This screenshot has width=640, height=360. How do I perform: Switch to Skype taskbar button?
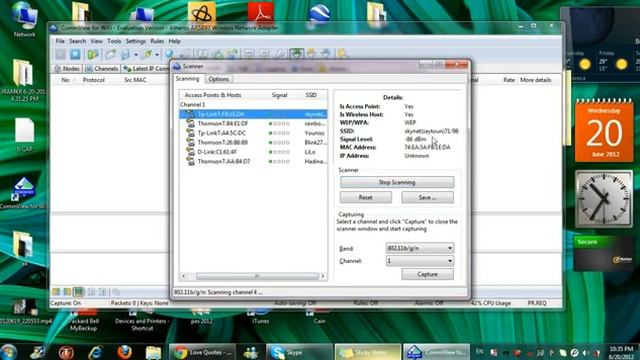click(x=299, y=352)
